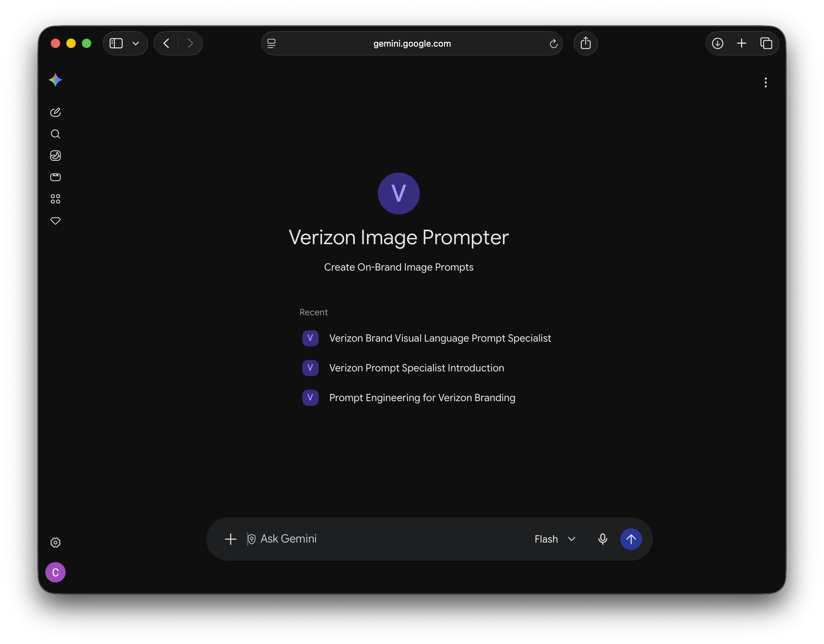This screenshot has height=644, width=824.
Task: Go forward with Safari forward arrow
Action: (190, 43)
